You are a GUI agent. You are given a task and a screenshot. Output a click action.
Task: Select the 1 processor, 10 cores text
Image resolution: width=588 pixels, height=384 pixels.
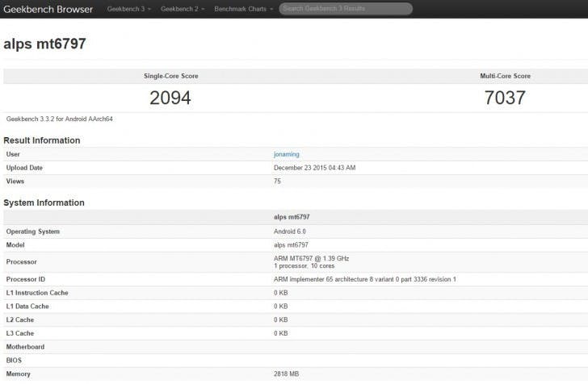tap(304, 266)
